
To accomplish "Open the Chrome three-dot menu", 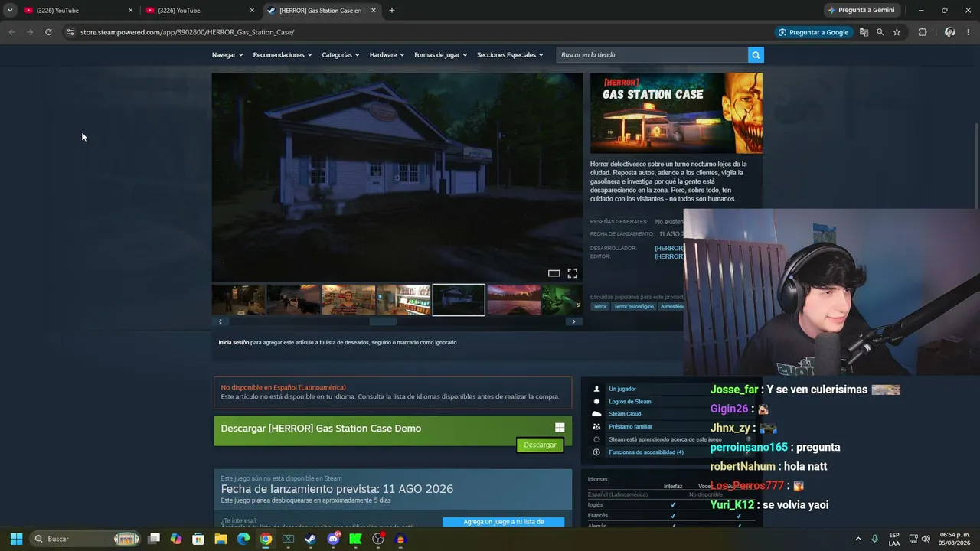I will click(x=969, y=32).
